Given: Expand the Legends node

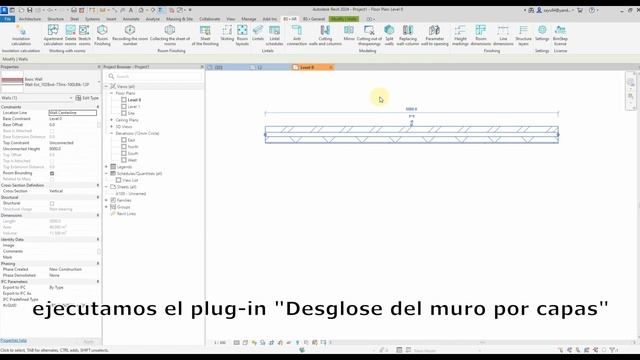Looking at the screenshot, I should (x=107, y=167).
